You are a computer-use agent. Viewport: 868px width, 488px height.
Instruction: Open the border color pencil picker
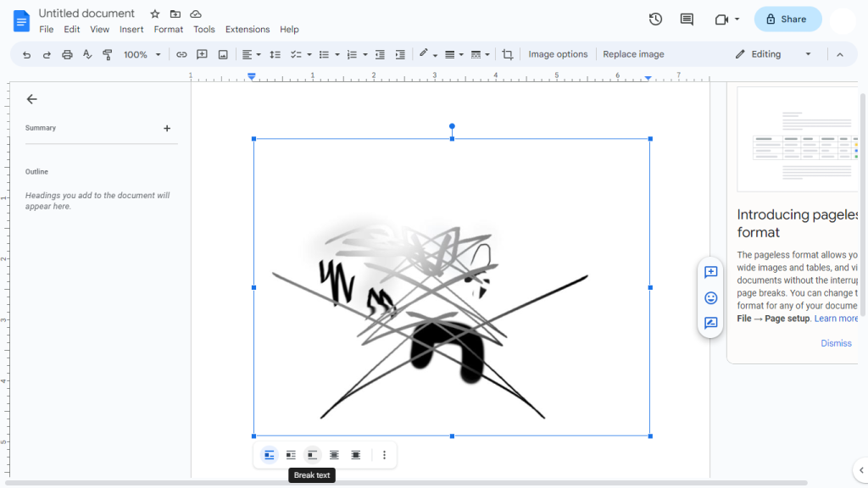[427, 54]
